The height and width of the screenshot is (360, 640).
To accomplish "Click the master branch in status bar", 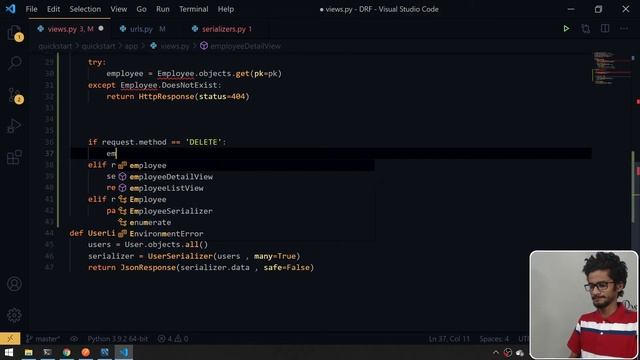I will click(x=43, y=338).
